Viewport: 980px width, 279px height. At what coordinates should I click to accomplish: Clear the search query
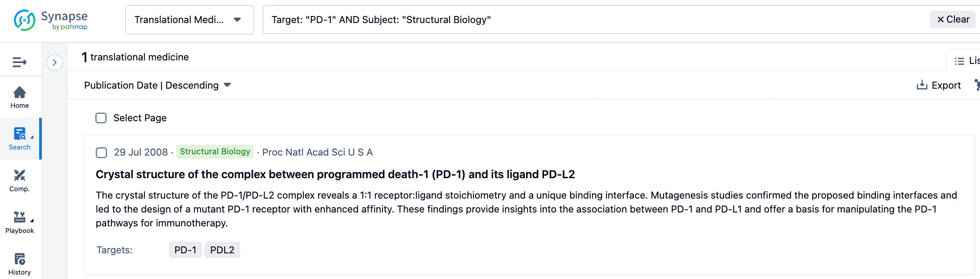click(x=953, y=20)
